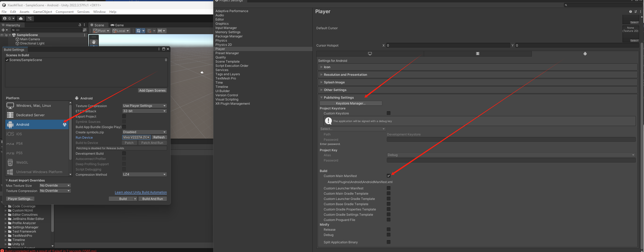Open ETC2 fallback 32-bit dropdown
644x252 pixels.
pyautogui.click(x=145, y=111)
